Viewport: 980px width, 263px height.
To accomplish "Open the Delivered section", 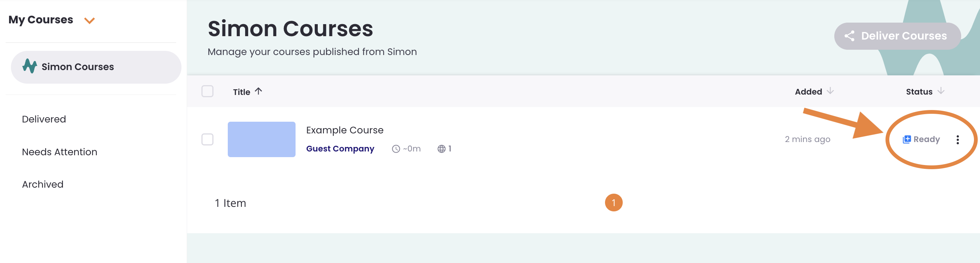I will pos(44,119).
